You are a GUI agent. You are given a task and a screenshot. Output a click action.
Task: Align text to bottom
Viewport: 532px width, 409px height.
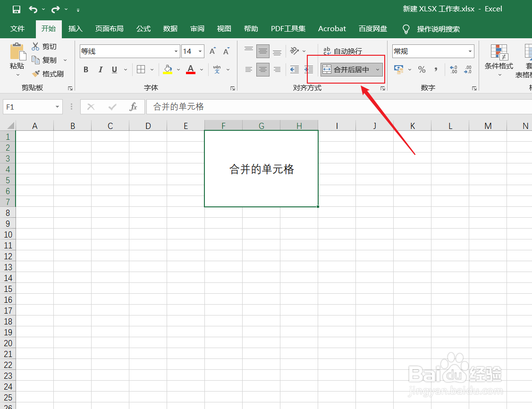click(277, 51)
